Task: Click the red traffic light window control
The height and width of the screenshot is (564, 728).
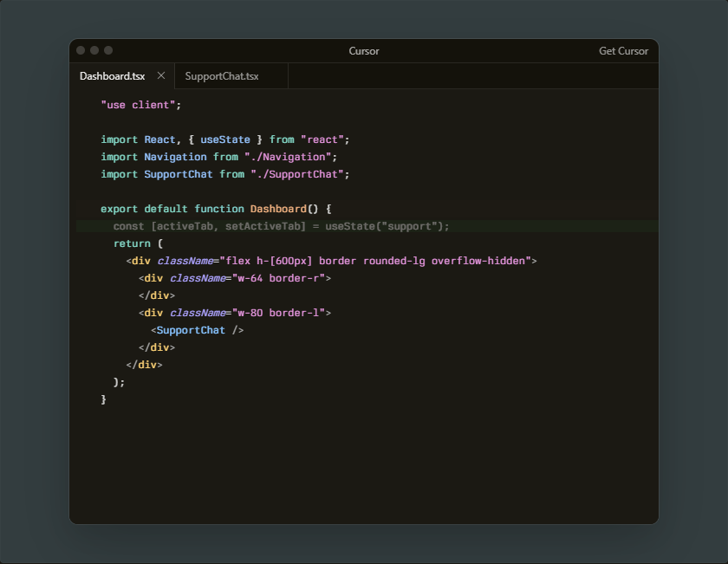Action: tap(80, 51)
